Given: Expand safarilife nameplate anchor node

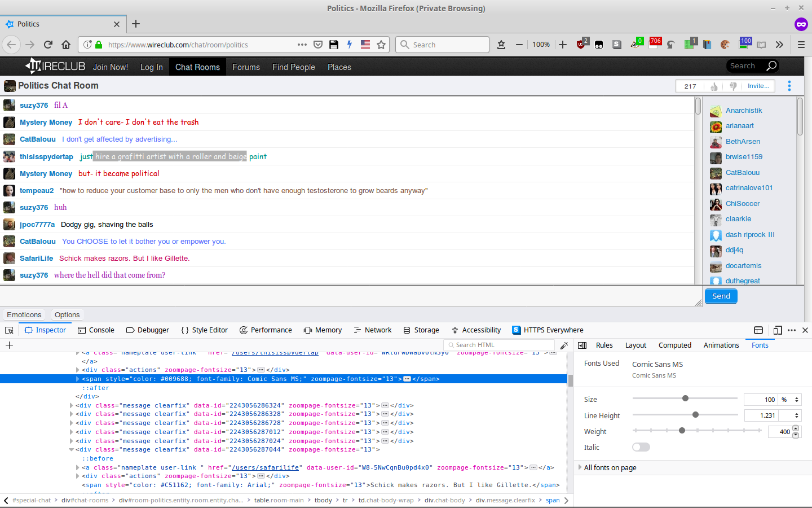Looking at the screenshot, I should pos(78,467).
